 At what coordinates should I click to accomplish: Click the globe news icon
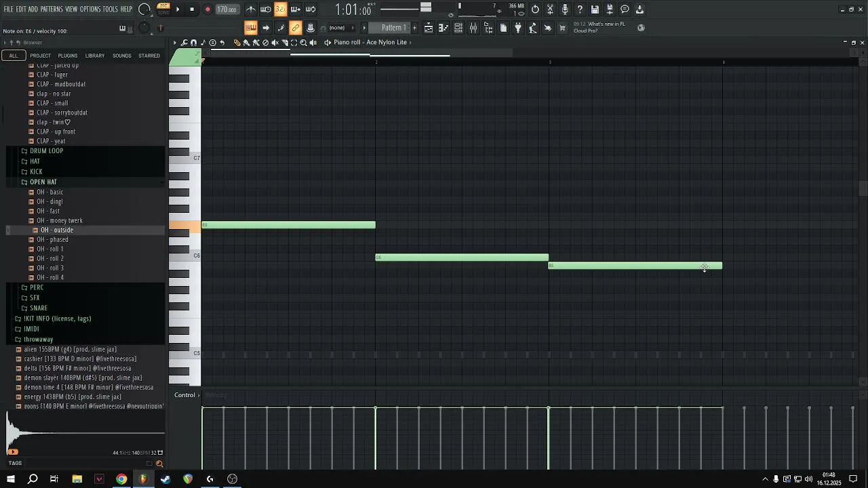[641, 28]
